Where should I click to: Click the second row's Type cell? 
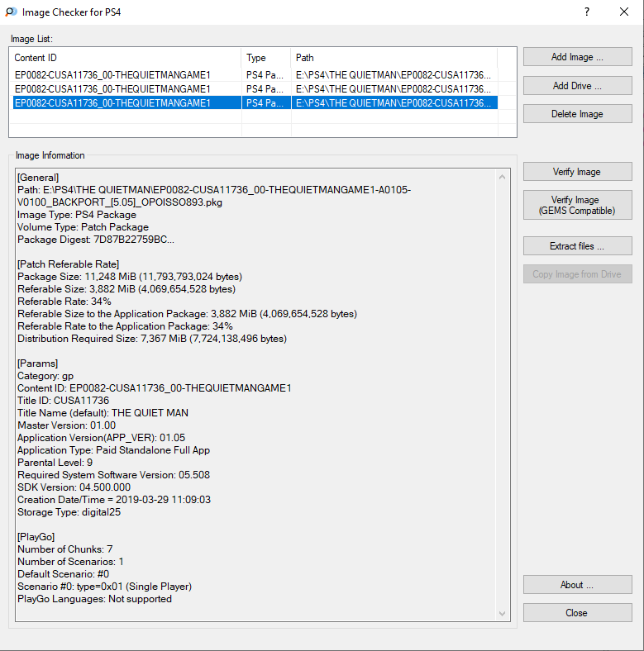tap(266, 89)
